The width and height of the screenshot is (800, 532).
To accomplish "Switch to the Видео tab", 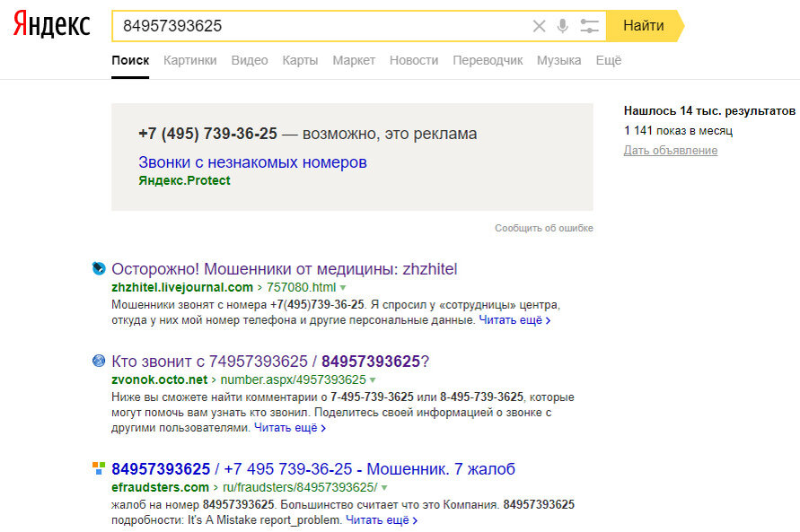I will [250, 60].
